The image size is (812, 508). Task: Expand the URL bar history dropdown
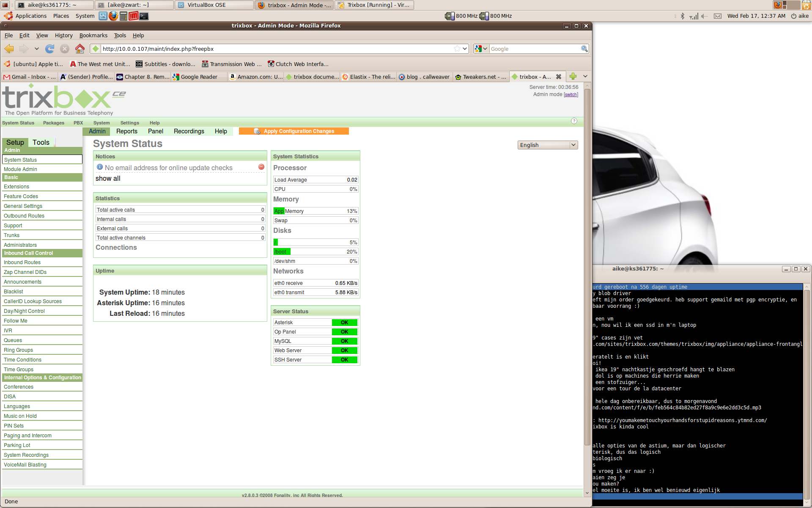click(x=465, y=49)
